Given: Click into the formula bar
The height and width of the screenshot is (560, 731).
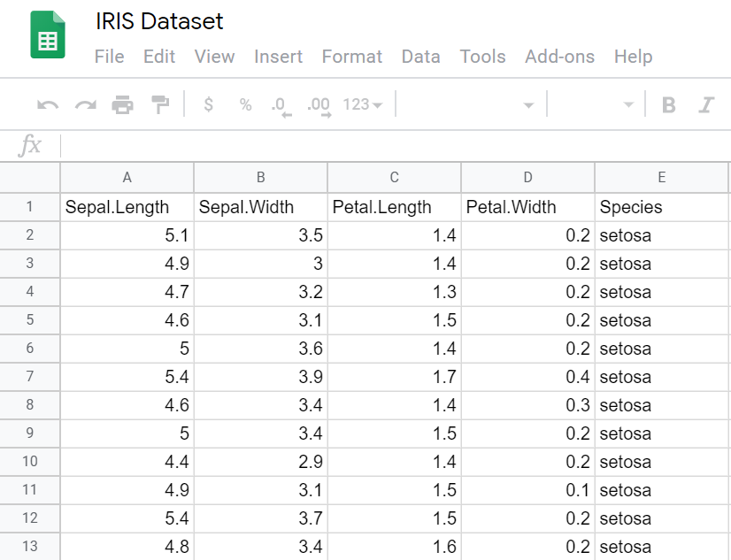Looking at the screenshot, I should 396,145.
